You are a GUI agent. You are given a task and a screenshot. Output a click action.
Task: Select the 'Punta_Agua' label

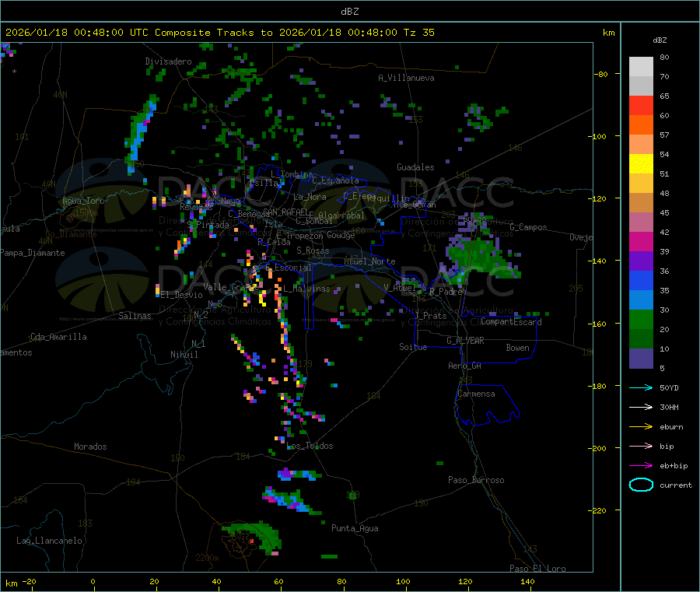(x=355, y=528)
